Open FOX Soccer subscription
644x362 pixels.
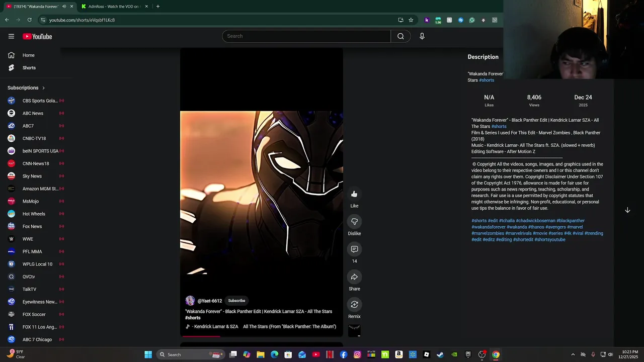(36, 314)
